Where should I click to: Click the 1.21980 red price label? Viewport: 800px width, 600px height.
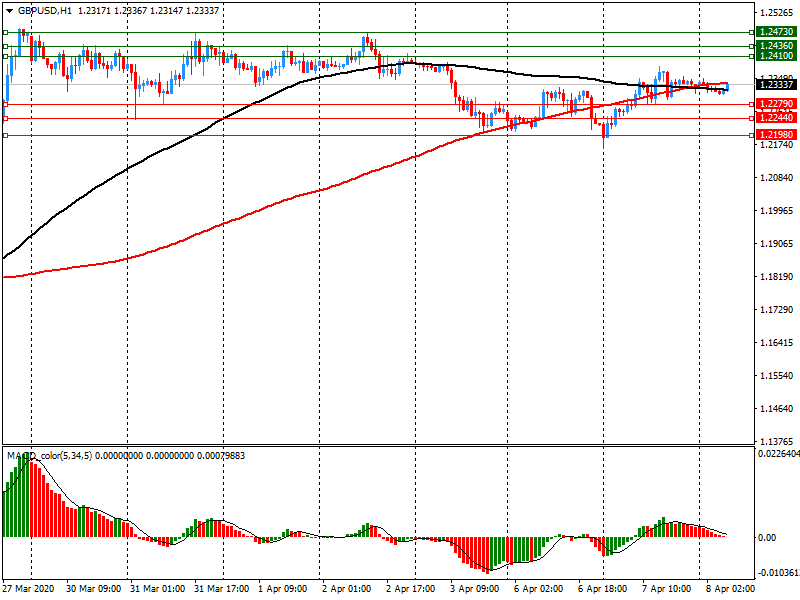coord(776,135)
